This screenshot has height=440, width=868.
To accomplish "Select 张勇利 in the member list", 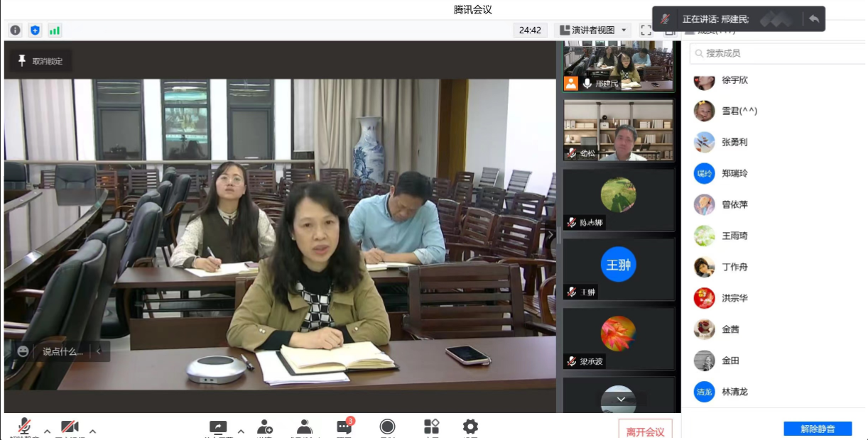I will coord(734,142).
